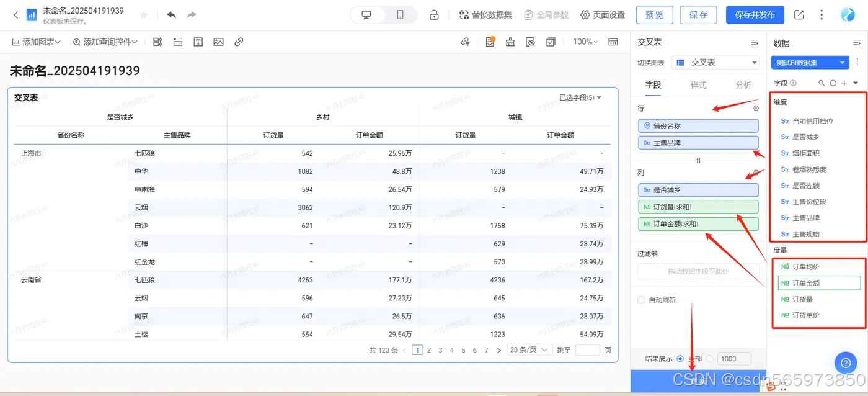Expand the 已选字段(5) dropdown
Image resolution: width=868 pixels, height=396 pixels.
(582, 97)
